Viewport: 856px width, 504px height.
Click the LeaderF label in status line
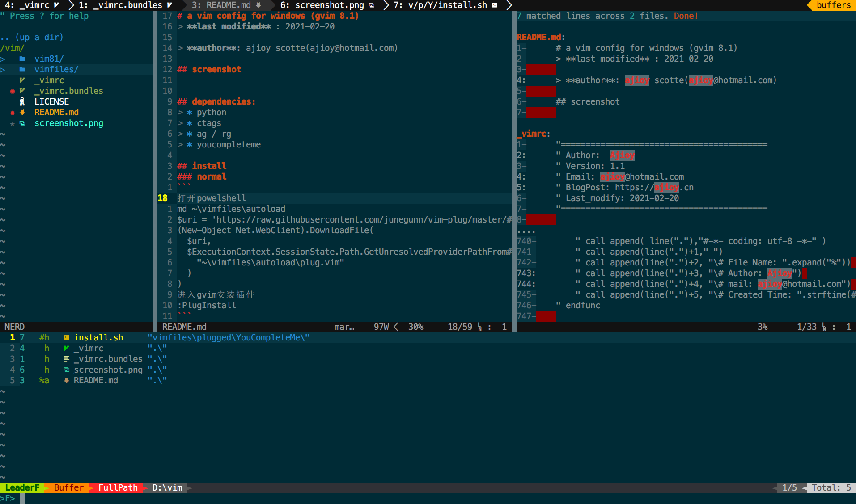pyautogui.click(x=22, y=488)
